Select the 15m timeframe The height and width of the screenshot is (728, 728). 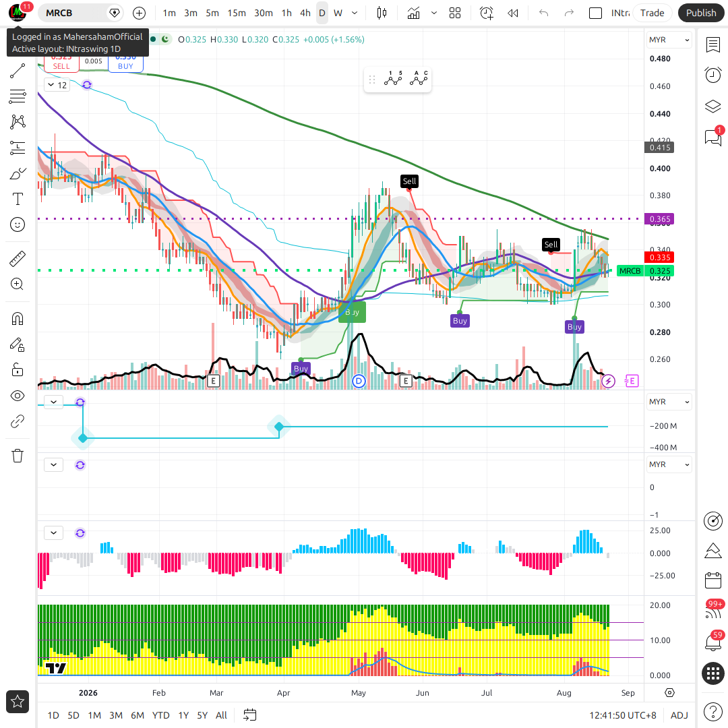237,13
